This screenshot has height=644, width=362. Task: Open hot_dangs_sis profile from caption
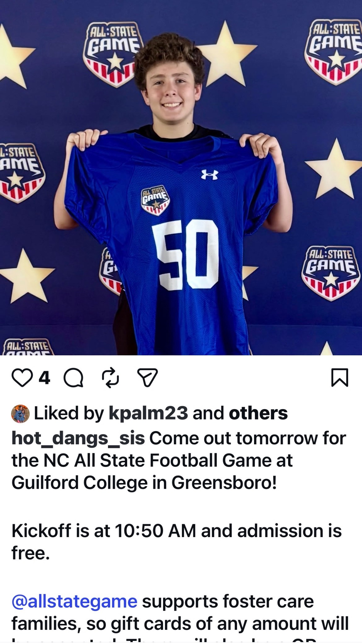click(78, 438)
